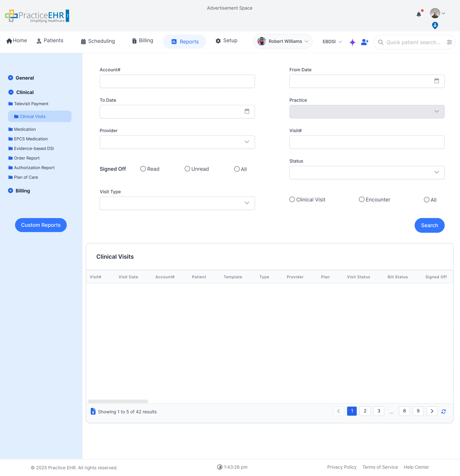Open the Scheduling menu

tap(98, 41)
